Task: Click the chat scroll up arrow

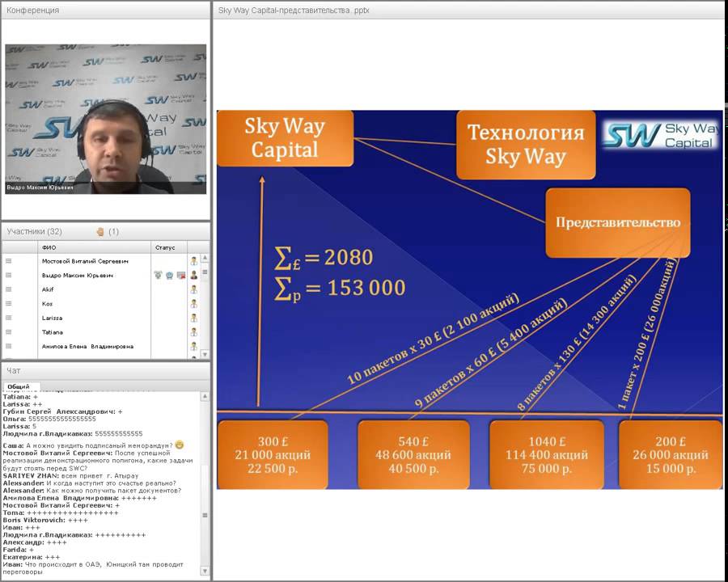Action: coord(205,396)
